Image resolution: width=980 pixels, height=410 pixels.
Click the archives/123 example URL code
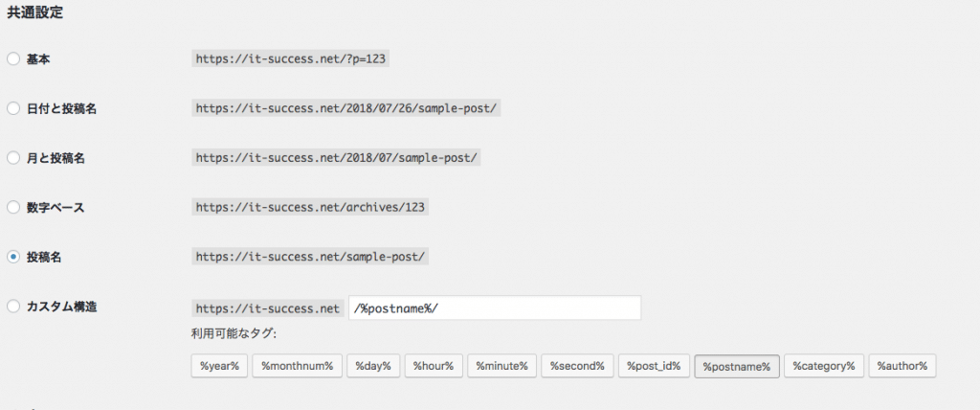(x=310, y=207)
